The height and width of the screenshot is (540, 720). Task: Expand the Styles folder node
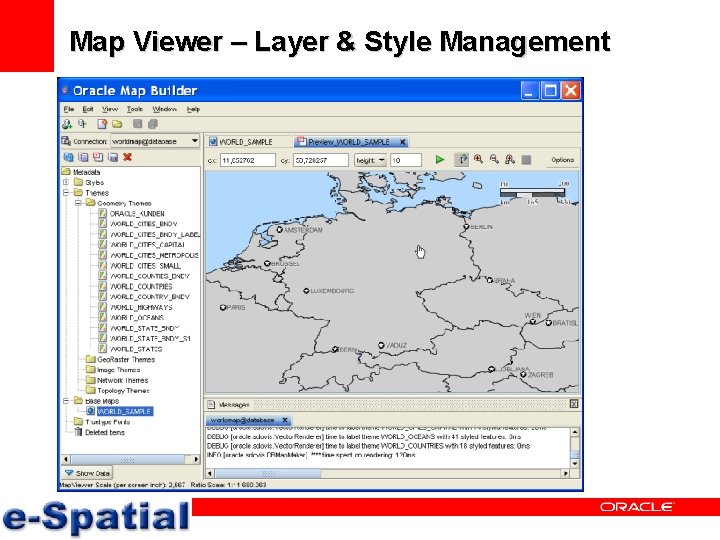66,182
